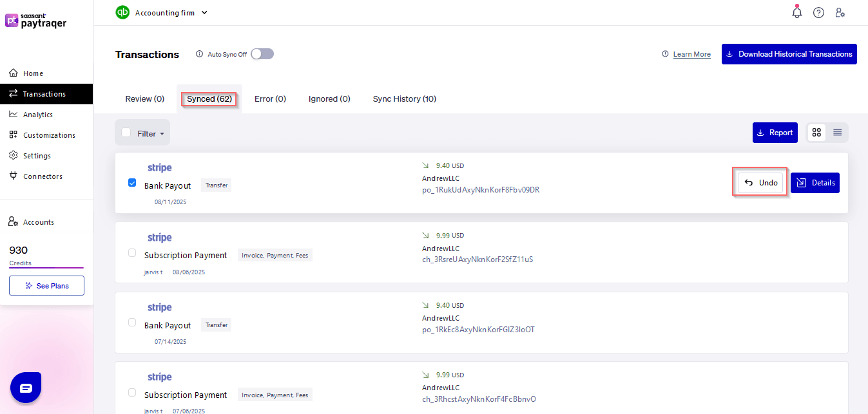This screenshot has width=868, height=414.
Task: Click the amount arrow icon for ch_3RsreU payment
Action: [425, 236]
